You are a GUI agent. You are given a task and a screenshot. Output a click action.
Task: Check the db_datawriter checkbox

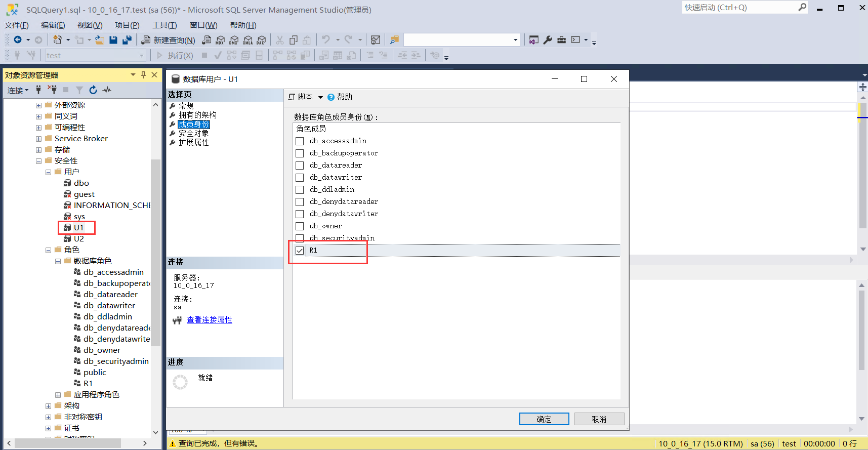300,178
